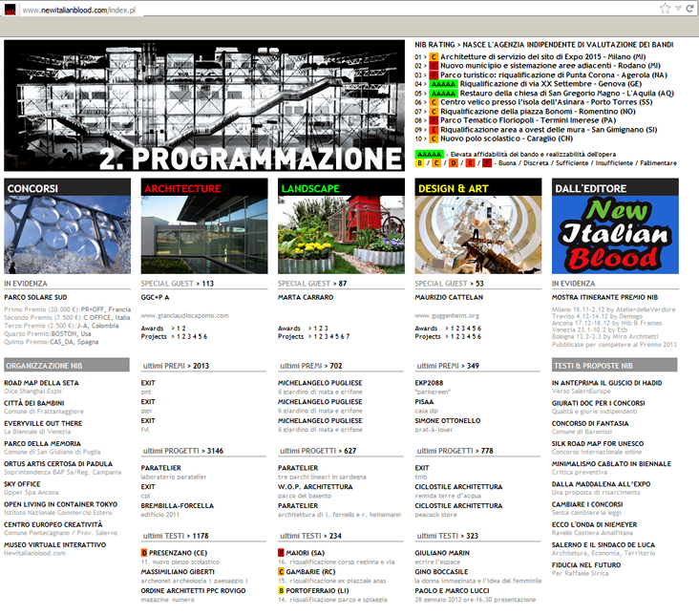The image size is (699, 616).
Task: Click the NIB site favicon
Action: tap(10, 10)
